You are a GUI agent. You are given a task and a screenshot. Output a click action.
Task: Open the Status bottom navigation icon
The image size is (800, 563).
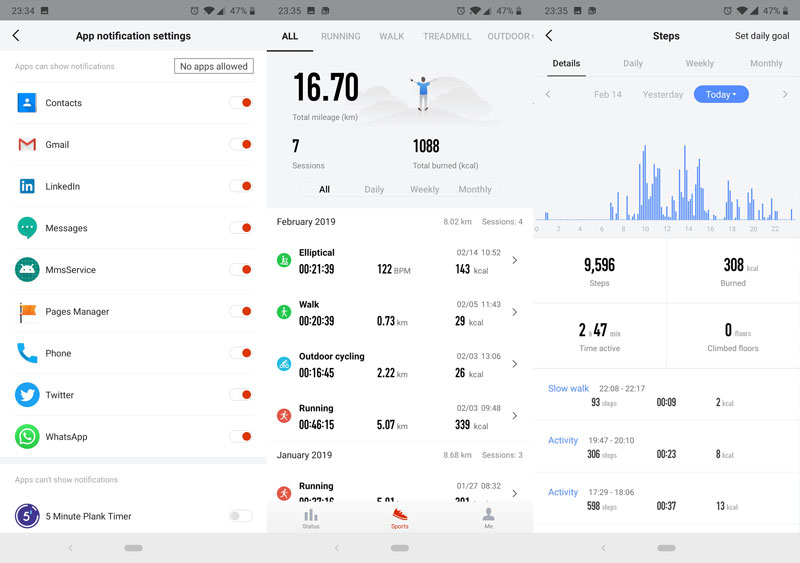coord(311,519)
